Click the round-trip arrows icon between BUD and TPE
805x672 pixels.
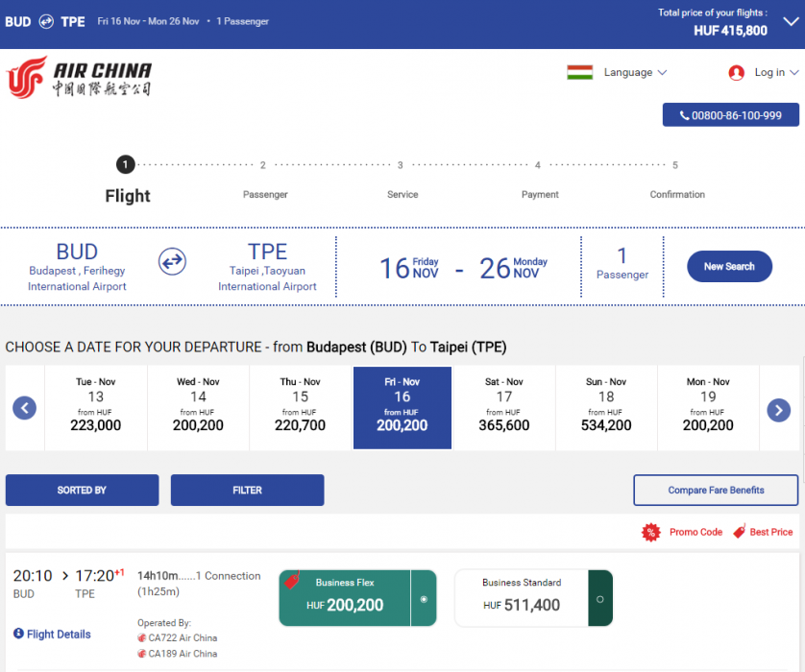pos(172,261)
